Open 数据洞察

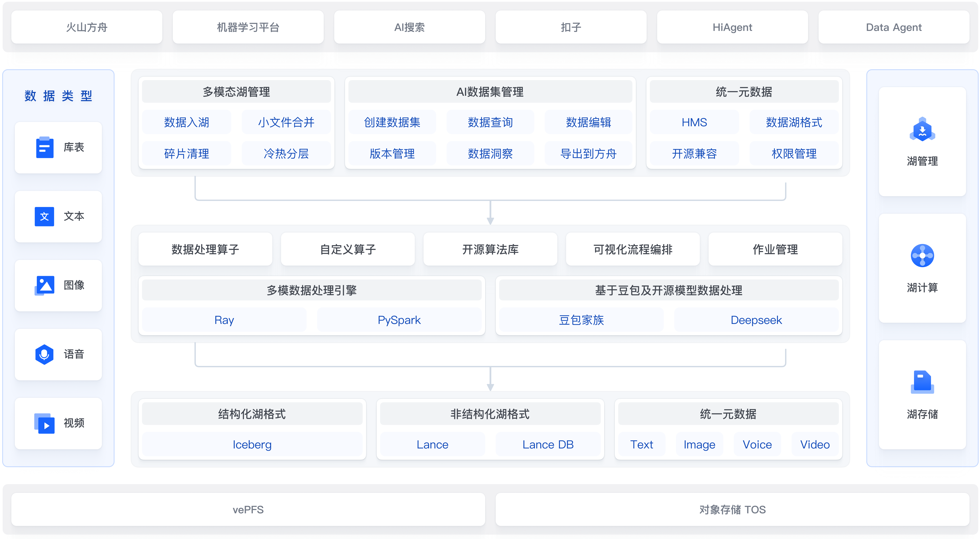pos(490,154)
